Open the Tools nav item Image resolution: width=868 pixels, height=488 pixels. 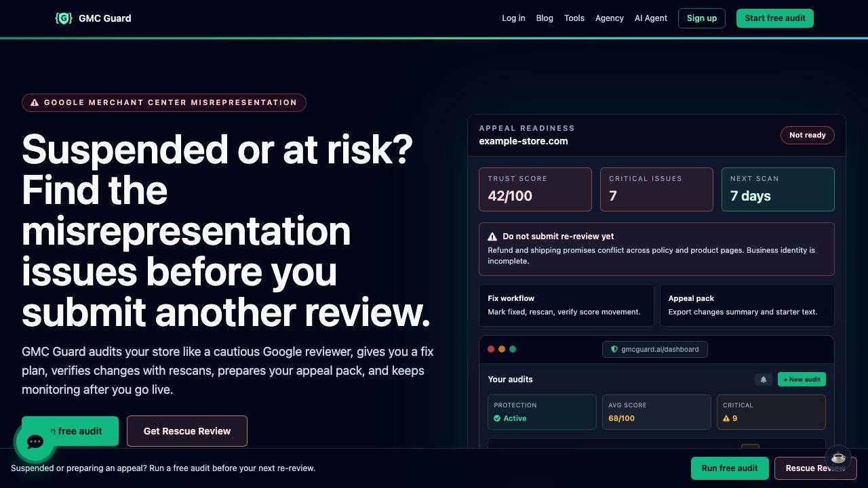coord(574,18)
